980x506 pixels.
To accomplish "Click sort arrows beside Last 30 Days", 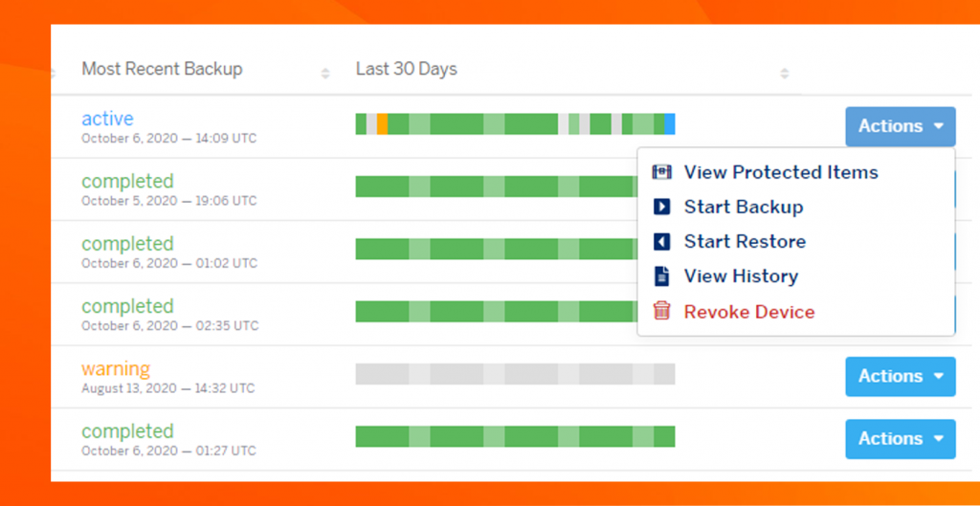I will click(x=785, y=73).
